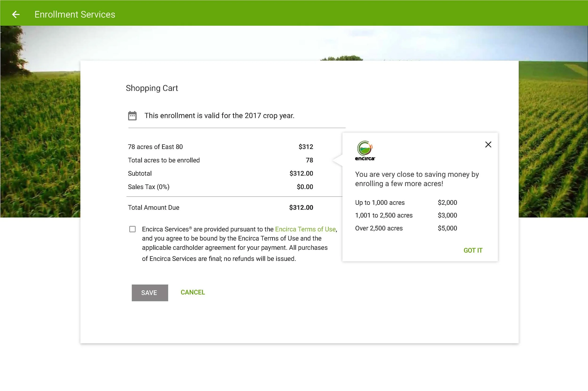
Task: Click the Subtotal amount $312.00
Action: pos(301,173)
